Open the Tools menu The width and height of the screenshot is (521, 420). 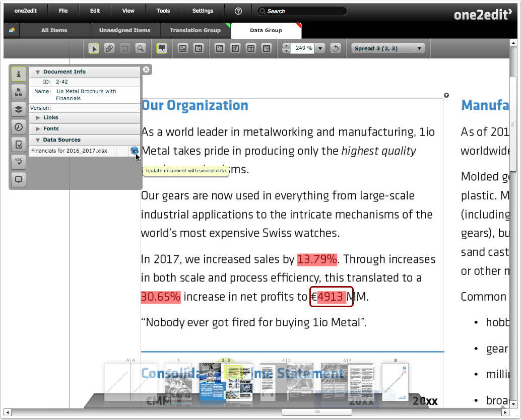pyautogui.click(x=163, y=11)
